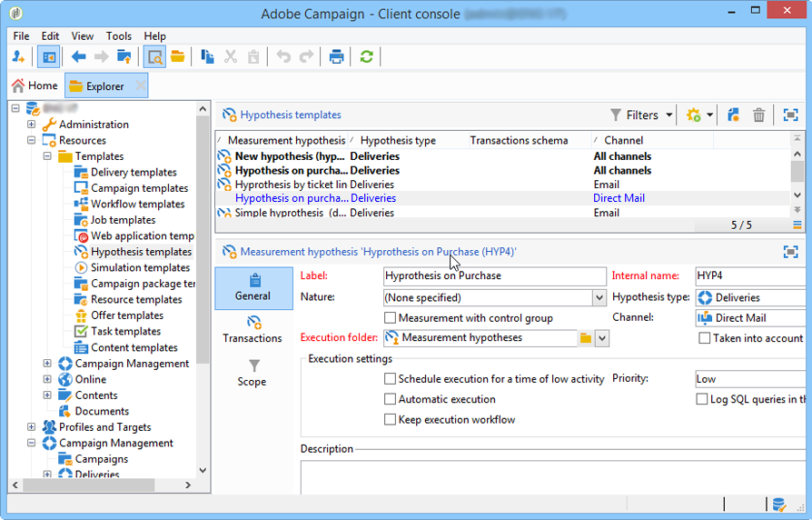Screen dimensions: 812x520
Task: Click the hypothesis list vertical scrollbar
Action: click(797, 173)
